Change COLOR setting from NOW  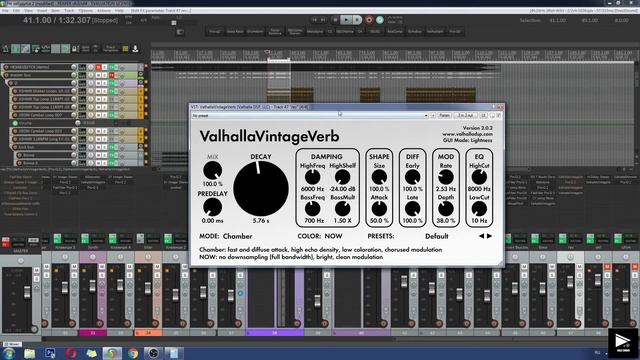click(x=333, y=236)
